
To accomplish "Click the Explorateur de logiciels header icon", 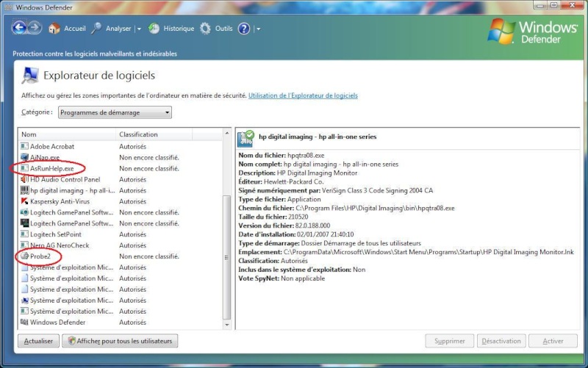I will point(30,75).
